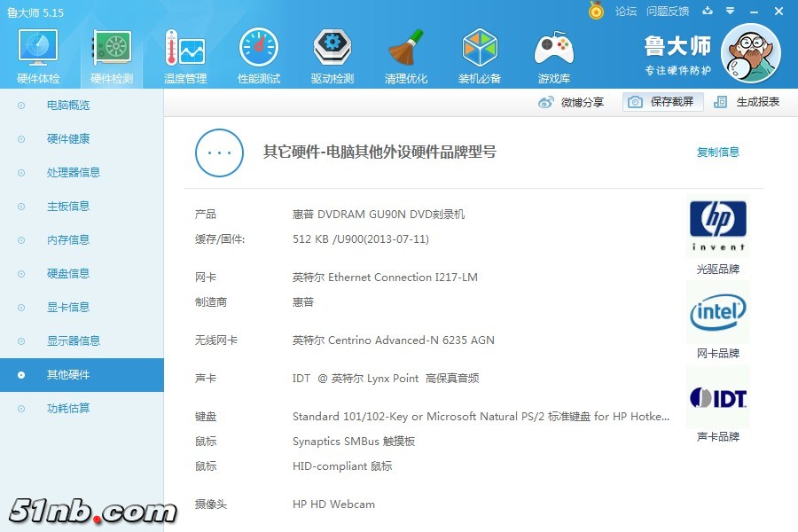Open 游戏库 game library
Image resolution: width=798 pixels, height=532 pixels.
(x=553, y=57)
